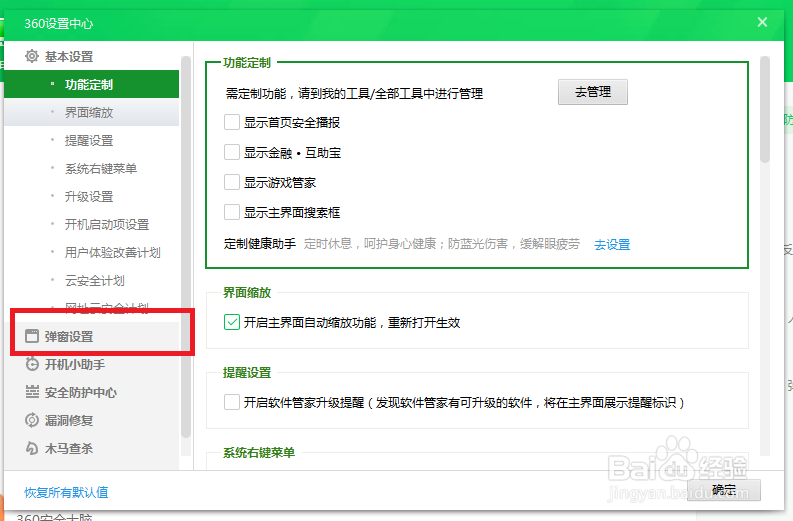
Task: Click the horse icon beside 木马查杀
Action: [32, 448]
